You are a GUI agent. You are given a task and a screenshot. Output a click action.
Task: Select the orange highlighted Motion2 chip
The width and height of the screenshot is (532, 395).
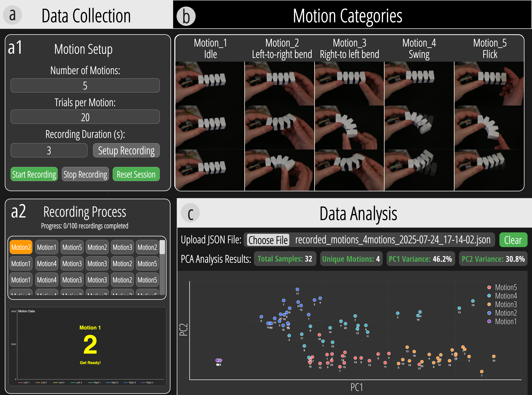point(21,247)
